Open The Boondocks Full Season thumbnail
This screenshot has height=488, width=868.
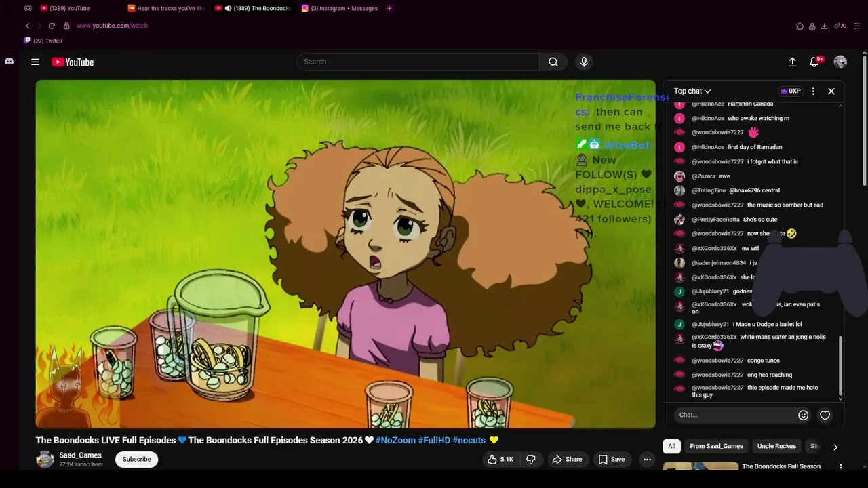(x=701, y=466)
